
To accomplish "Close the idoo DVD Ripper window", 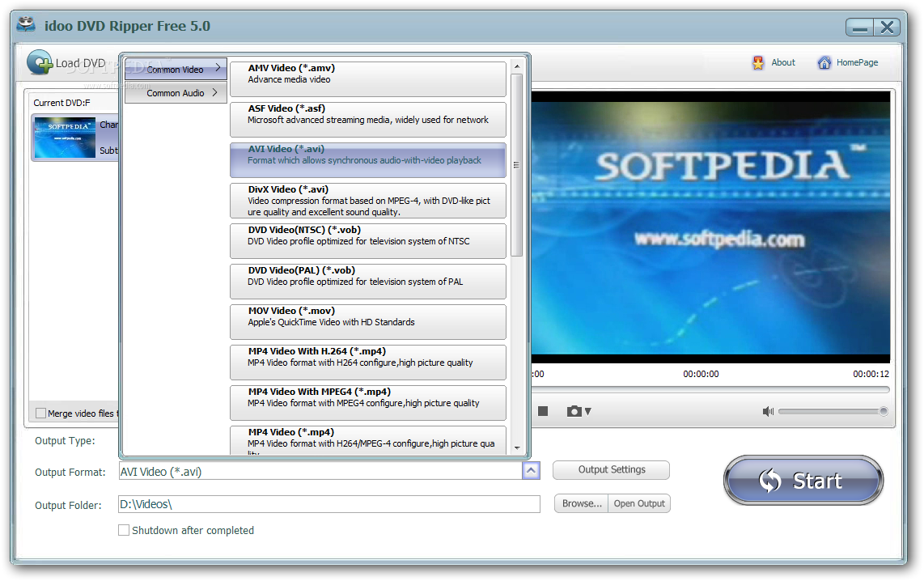I will pyautogui.click(x=888, y=27).
